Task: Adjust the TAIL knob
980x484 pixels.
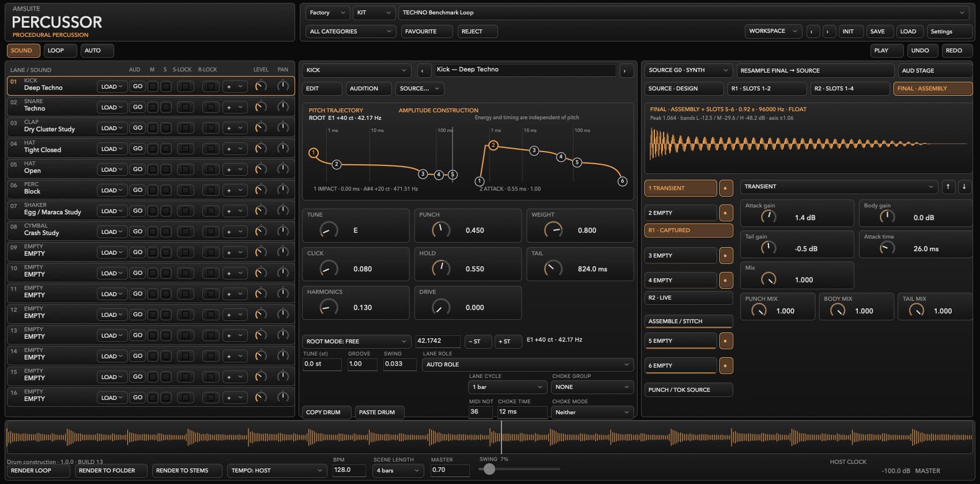Action: coord(553,269)
